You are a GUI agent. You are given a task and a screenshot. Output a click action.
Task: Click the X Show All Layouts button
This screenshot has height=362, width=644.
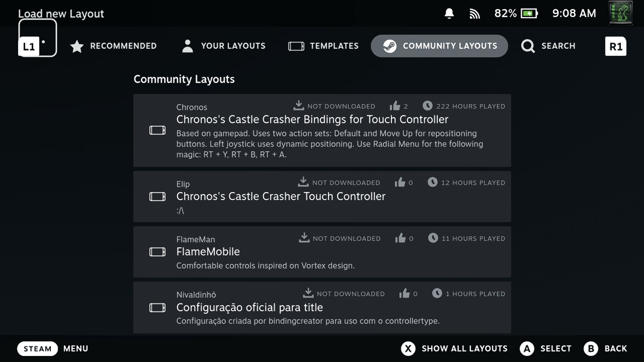(x=454, y=349)
